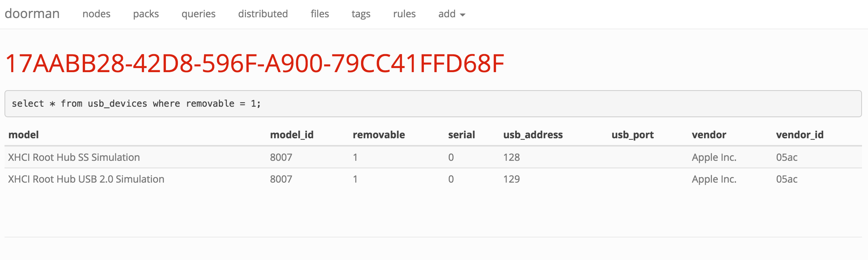Sort by the vendor_id column header

point(799,135)
